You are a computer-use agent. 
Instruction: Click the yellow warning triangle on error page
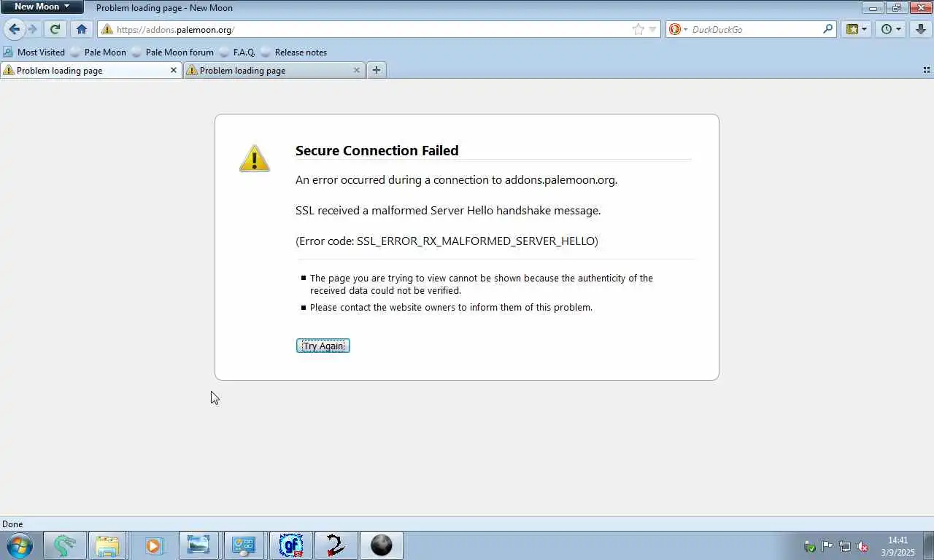[x=255, y=158]
